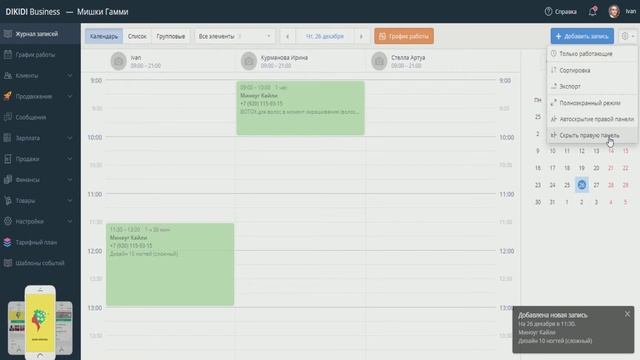Click the Продажи sidebar icon
This screenshot has width=640, height=360.
7,159
